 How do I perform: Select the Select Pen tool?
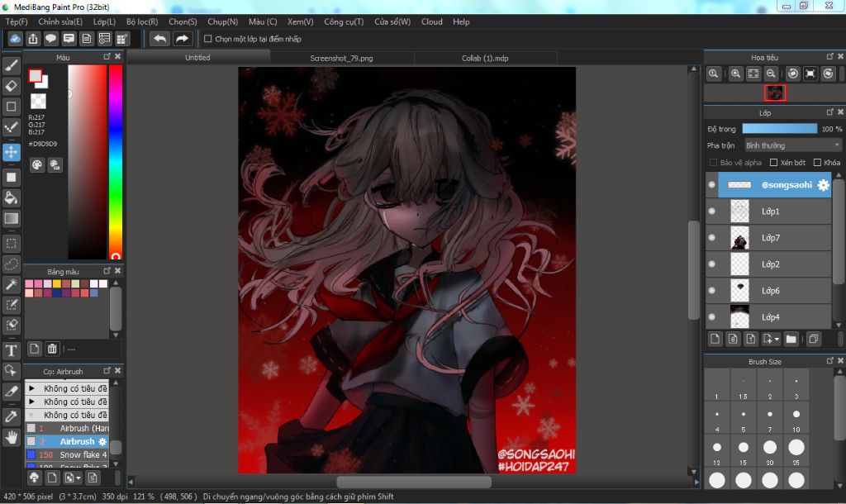pyautogui.click(x=12, y=305)
